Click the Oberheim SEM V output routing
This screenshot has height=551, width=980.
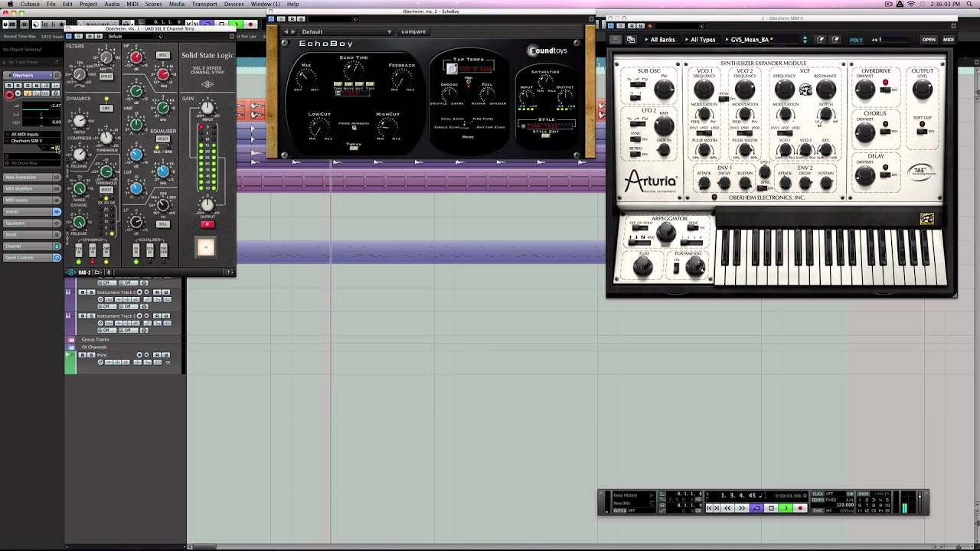tap(31, 141)
